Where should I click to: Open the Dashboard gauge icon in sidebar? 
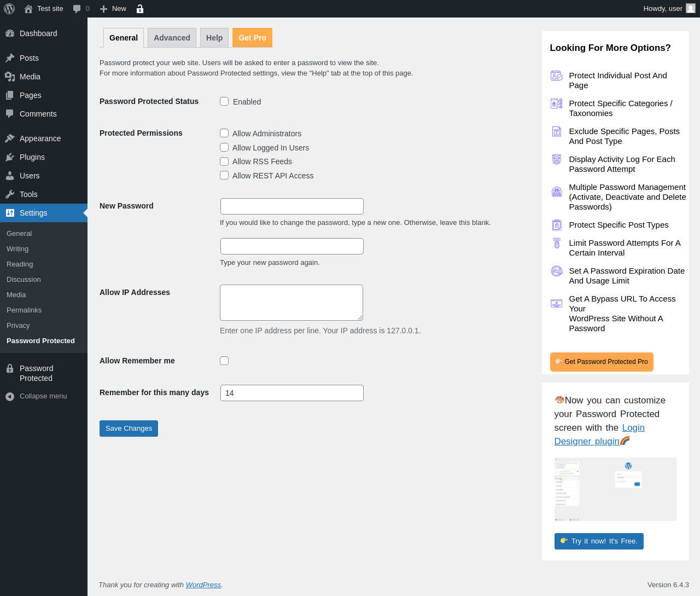pyautogui.click(x=10, y=33)
